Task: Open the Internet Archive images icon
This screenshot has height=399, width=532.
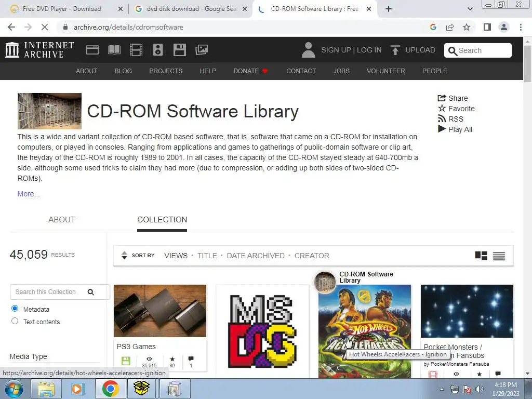Action: [202, 50]
